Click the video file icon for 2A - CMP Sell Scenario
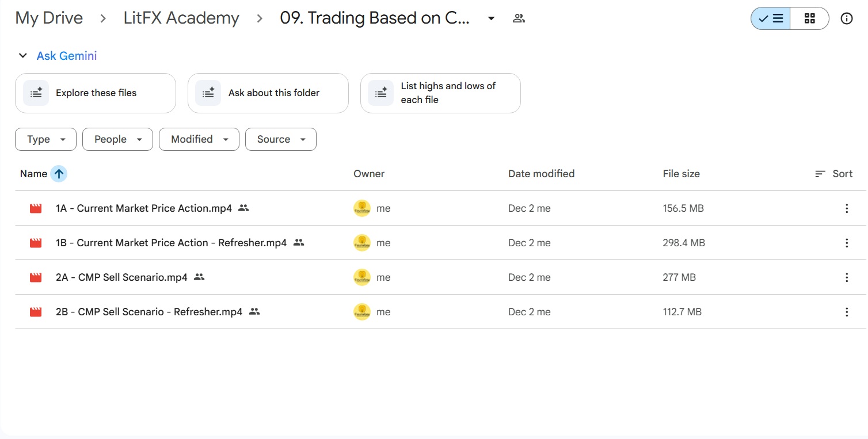Screen dimensions: 868x439 pos(36,277)
